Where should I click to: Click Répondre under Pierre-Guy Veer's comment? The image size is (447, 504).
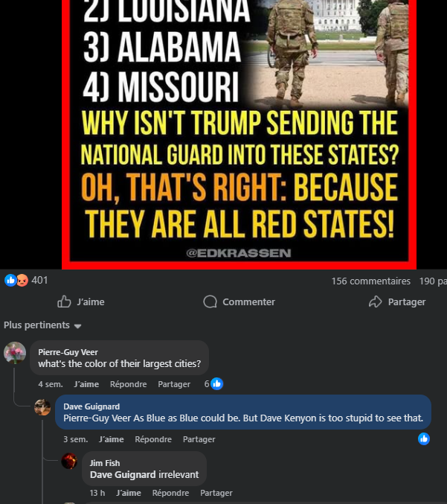[x=128, y=384]
